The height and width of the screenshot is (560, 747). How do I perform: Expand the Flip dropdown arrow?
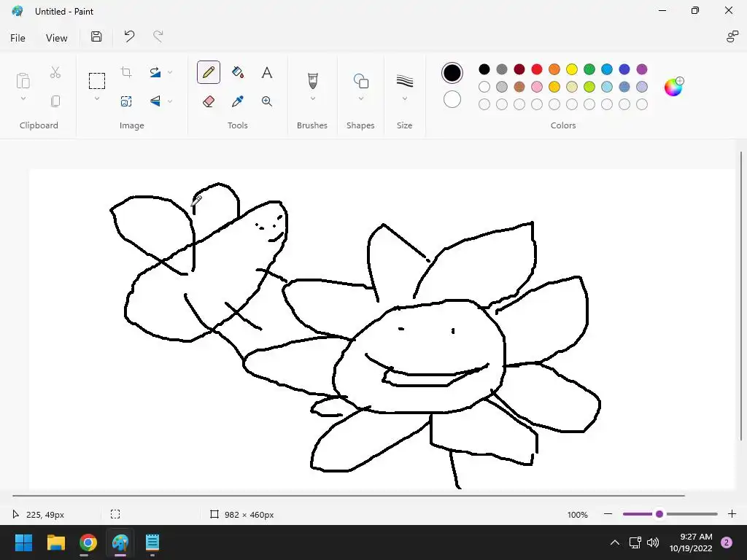[170, 101]
